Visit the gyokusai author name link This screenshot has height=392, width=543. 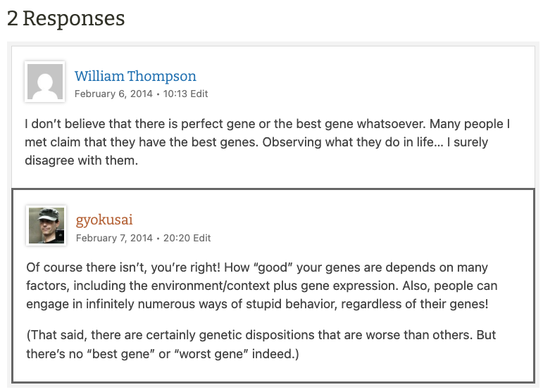(x=104, y=220)
